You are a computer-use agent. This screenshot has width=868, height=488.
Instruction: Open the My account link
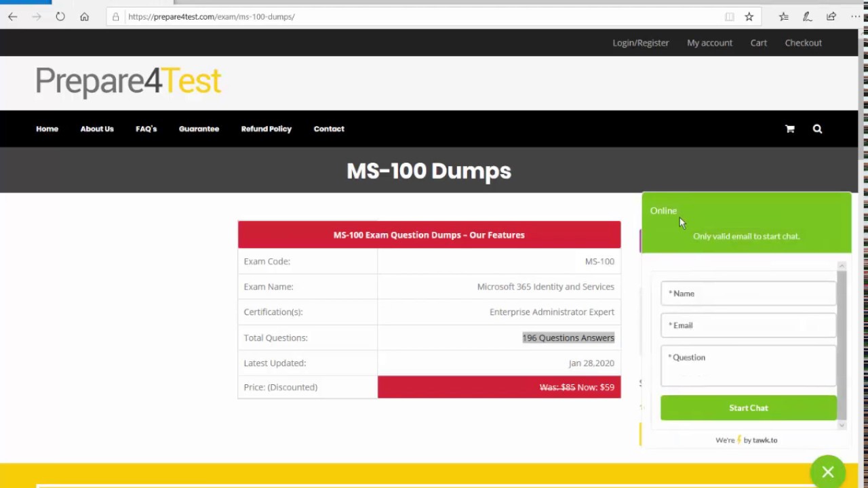click(709, 43)
